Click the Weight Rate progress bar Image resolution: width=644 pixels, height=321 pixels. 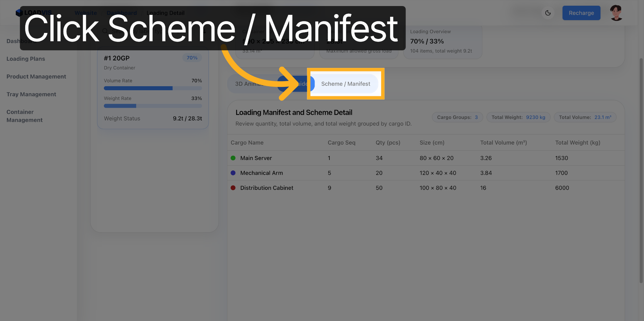click(153, 106)
